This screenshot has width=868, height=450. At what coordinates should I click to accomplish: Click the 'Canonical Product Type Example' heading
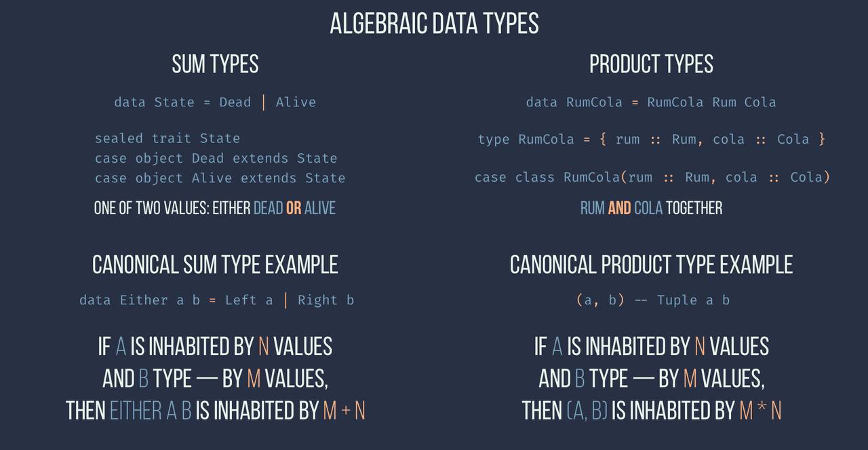(651, 264)
